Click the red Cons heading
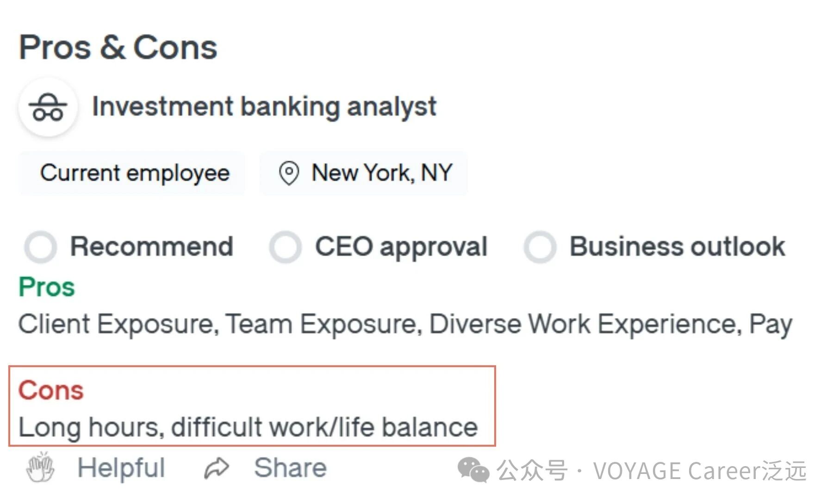Image resolution: width=833 pixels, height=504 pixels. tap(51, 390)
